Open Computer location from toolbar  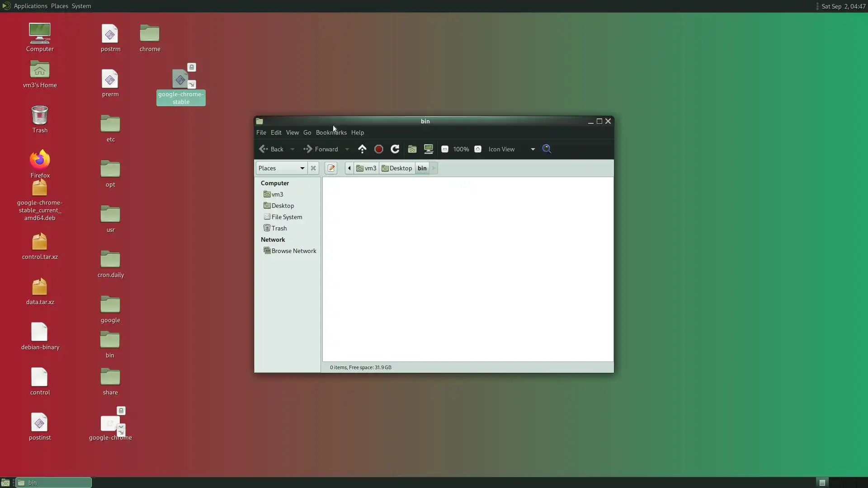428,149
